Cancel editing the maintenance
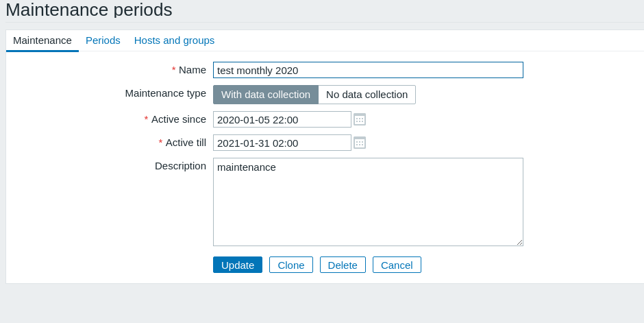644x323 pixels. 397,265
